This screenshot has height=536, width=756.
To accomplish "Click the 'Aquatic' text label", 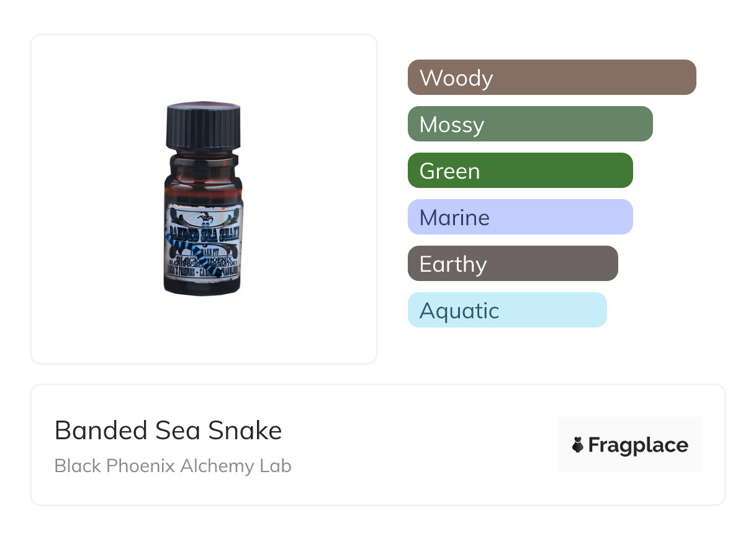I will point(459,311).
